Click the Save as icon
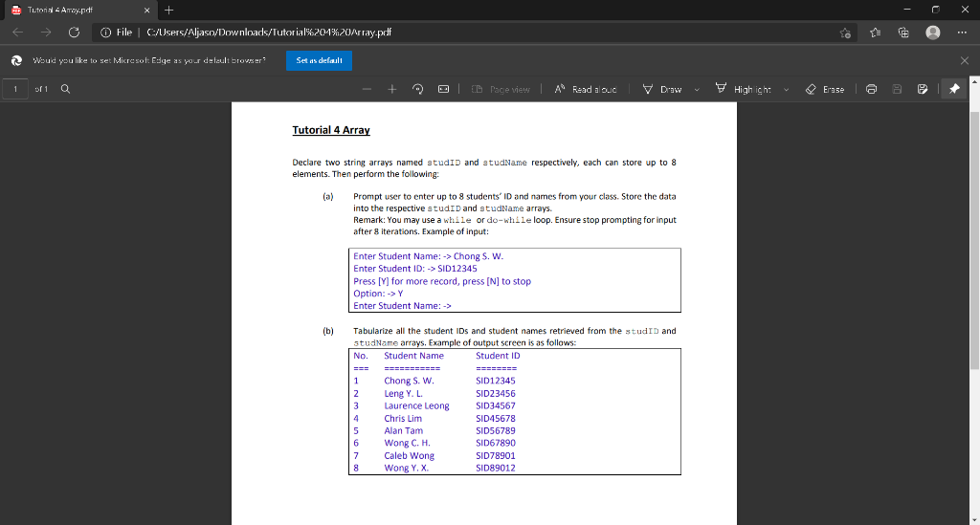Image resolution: width=980 pixels, height=525 pixels. tap(923, 89)
